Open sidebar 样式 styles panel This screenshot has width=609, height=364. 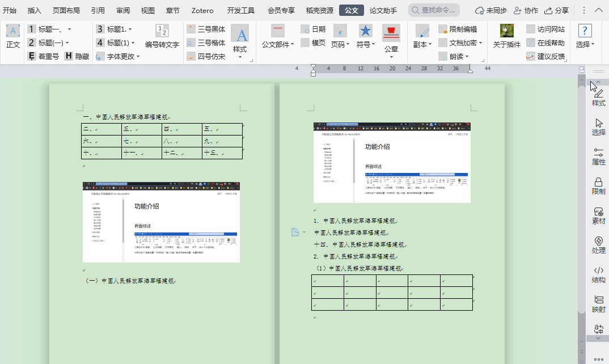pyautogui.click(x=599, y=98)
